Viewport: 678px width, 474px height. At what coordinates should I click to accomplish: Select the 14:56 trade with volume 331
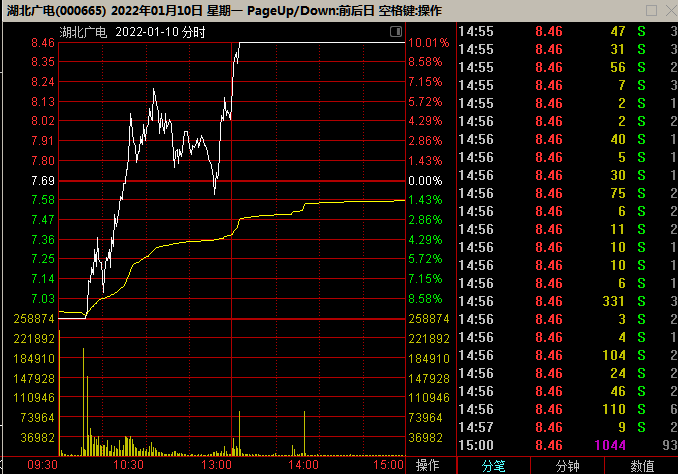[567, 301]
